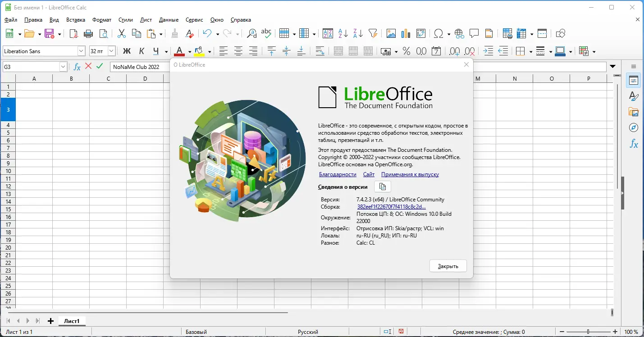Insert a hyperlink via globe icon
This screenshot has width=644, height=337.
(459, 33)
